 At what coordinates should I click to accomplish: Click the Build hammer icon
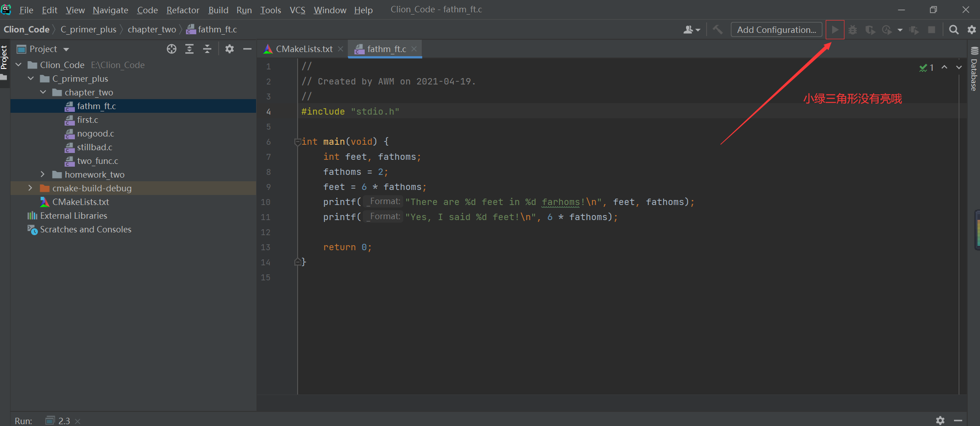coord(718,30)
